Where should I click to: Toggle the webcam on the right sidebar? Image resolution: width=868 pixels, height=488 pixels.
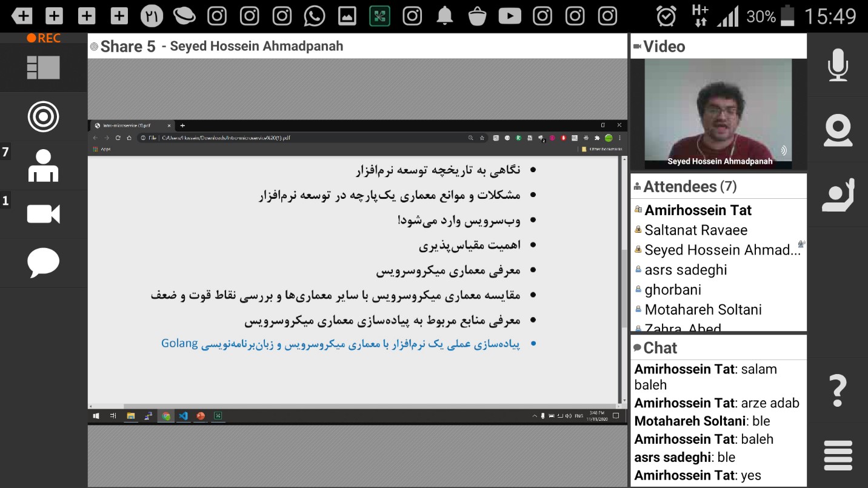pos(838,130)
